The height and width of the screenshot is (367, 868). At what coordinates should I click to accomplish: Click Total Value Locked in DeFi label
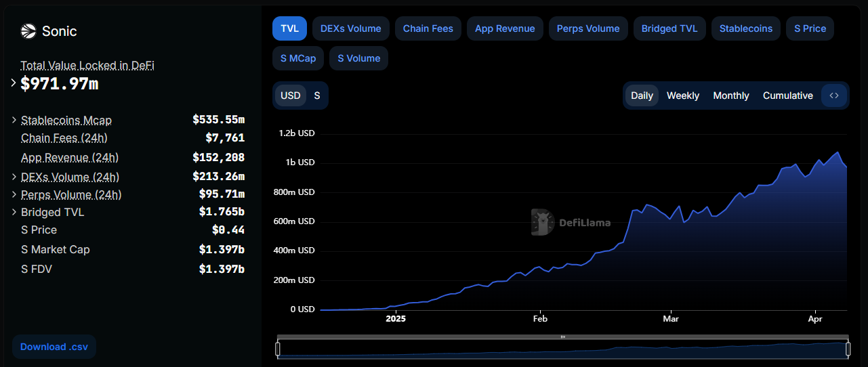(87, 66)
